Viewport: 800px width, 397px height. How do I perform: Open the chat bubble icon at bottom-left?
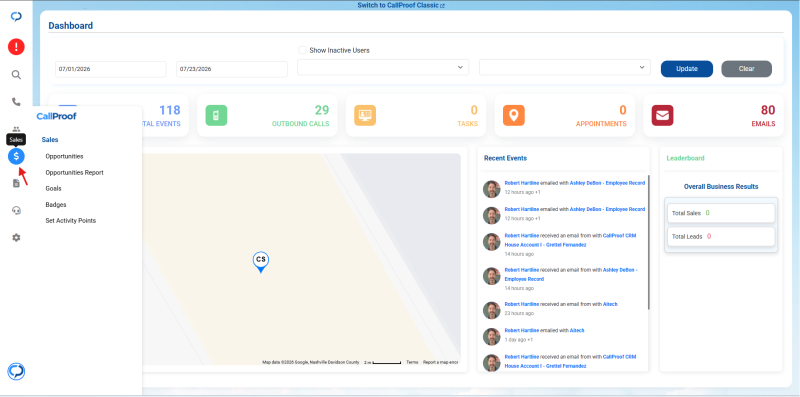[x=16, y=371]
